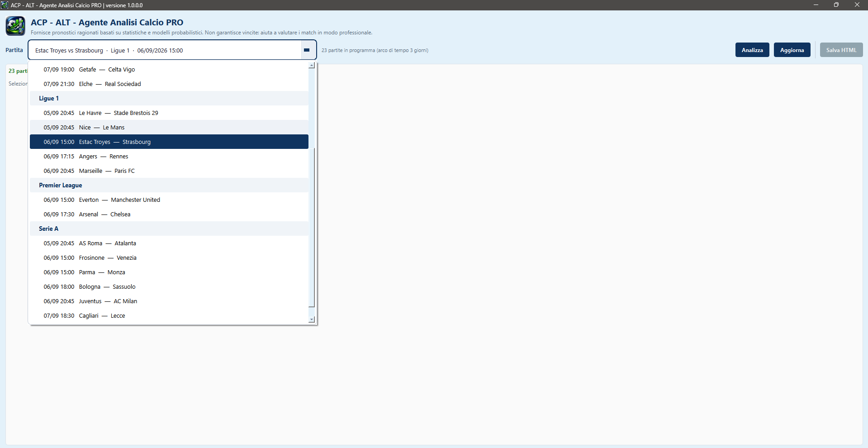Pick the Bologna — Sassuolo match
The width and height of the screenshot is (868, 448).
point(169,286)
